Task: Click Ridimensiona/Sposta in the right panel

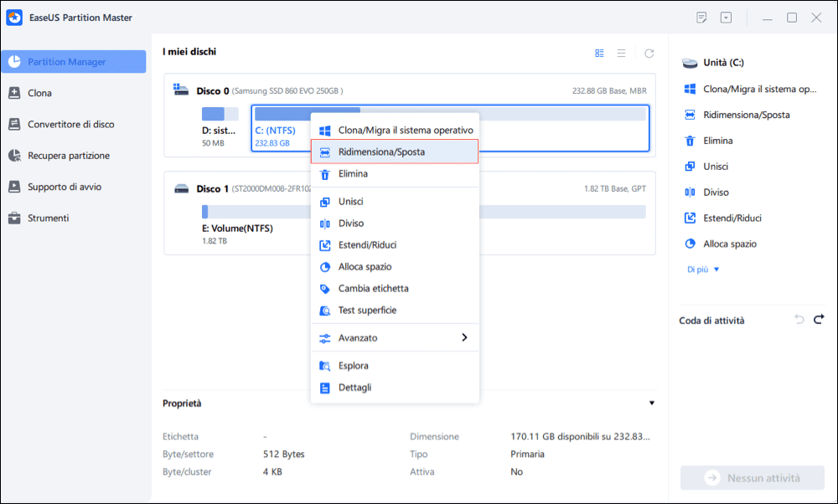Action: pos(737,115)
